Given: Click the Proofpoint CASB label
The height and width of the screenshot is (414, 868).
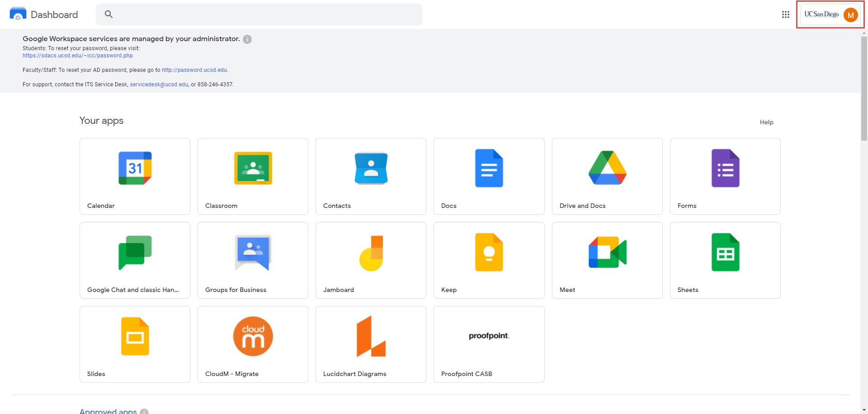Looking at the screenshot, I should pos(467,374).
